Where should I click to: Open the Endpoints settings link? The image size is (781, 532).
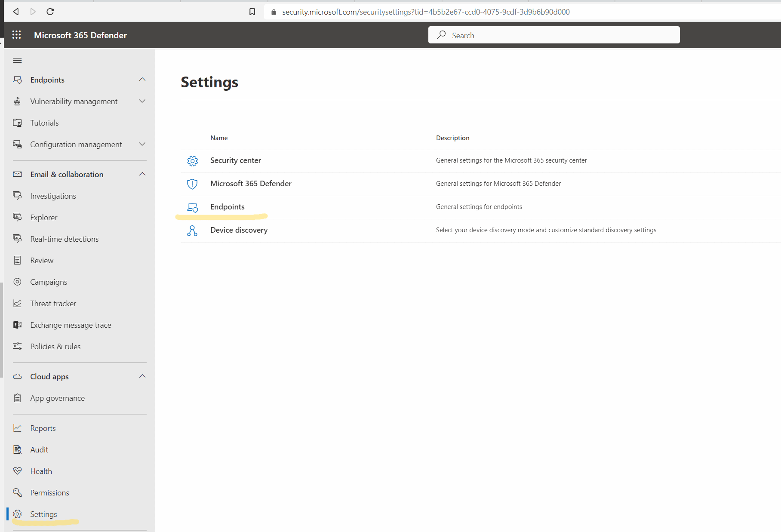point(227,206)
